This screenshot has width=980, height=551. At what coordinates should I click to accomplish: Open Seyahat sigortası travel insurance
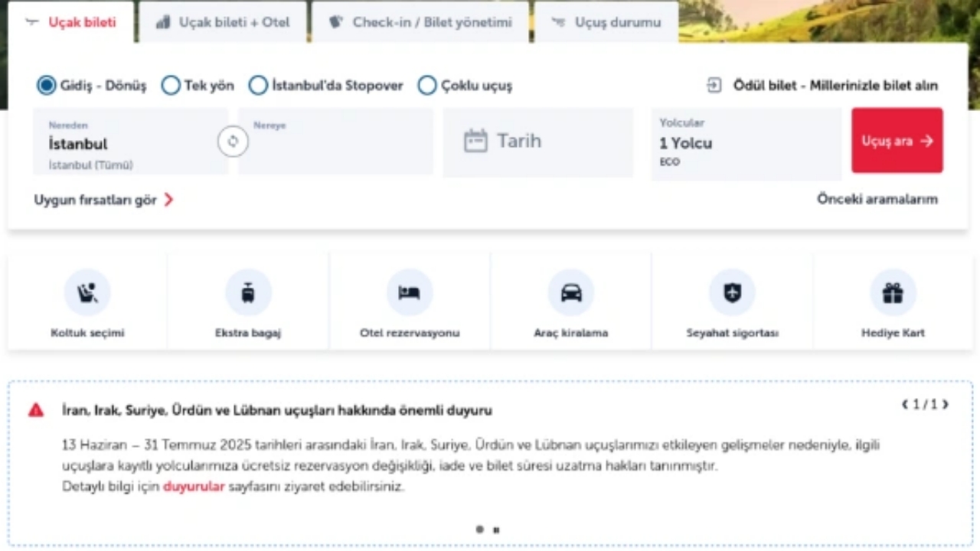[x=732, y=292]
